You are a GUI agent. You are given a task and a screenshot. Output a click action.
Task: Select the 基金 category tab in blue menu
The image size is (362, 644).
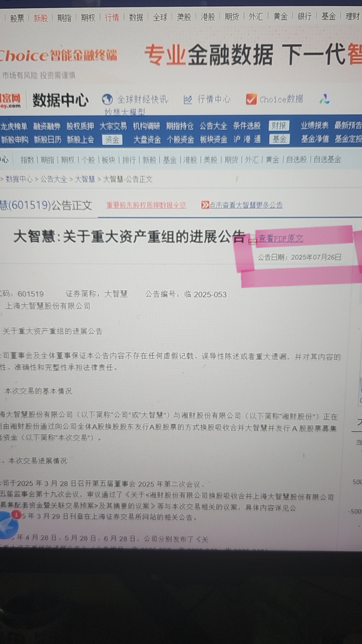(x=279, y=139)
